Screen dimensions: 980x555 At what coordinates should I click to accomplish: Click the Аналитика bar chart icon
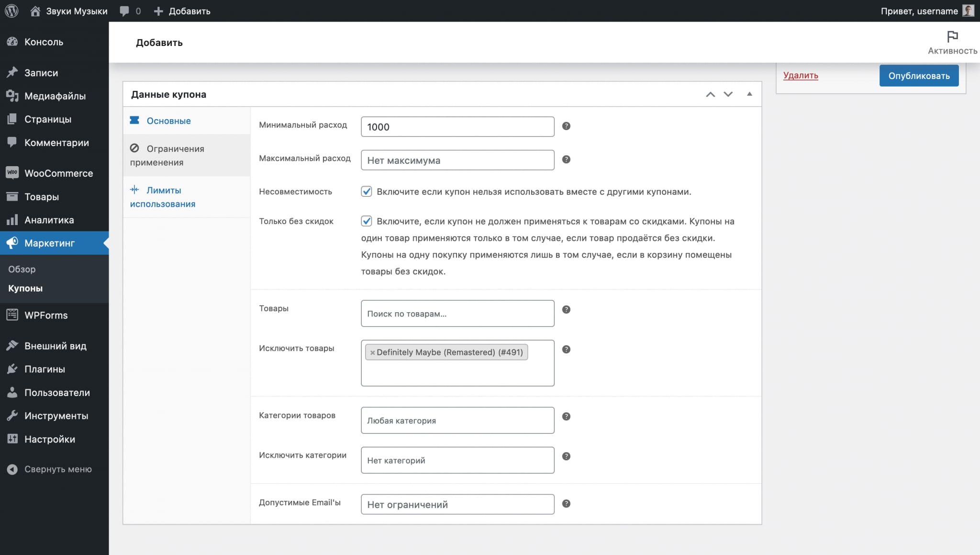[x=12, y=220]
